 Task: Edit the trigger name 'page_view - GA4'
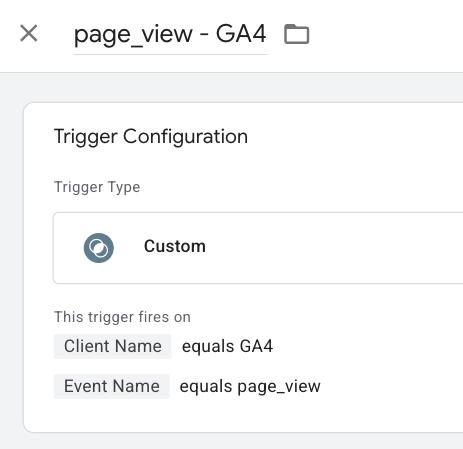pyautogui.click(x=170, y=34)
